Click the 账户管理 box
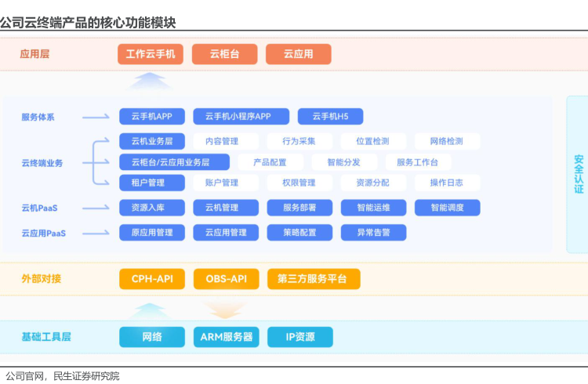Image resolution: width=588 pixels, height=384 pixels. click(226, 183)
